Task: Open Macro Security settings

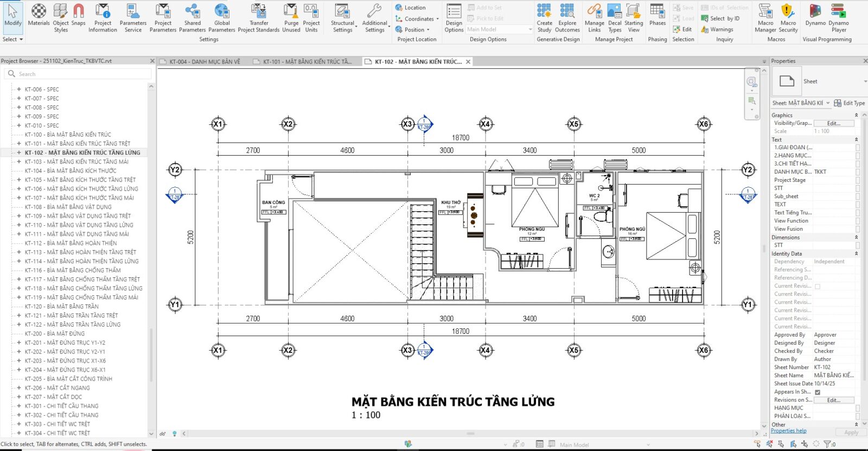Action: pyautogui.click(x=788, y=18)
